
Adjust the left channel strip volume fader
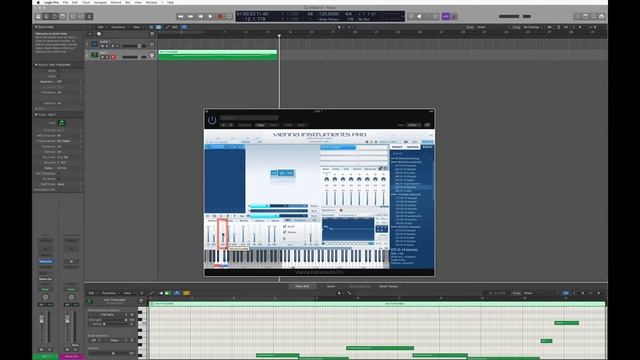click(x=41, y=320)
